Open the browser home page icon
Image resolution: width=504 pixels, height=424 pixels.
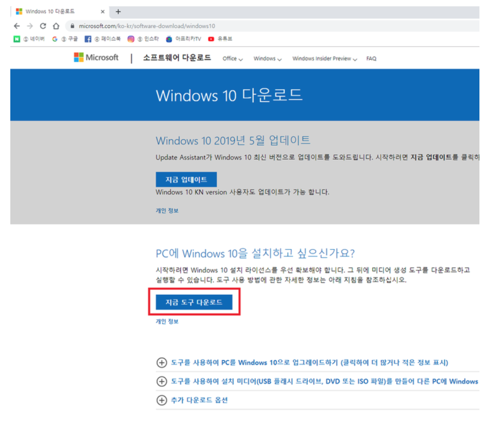coord(56,26)
